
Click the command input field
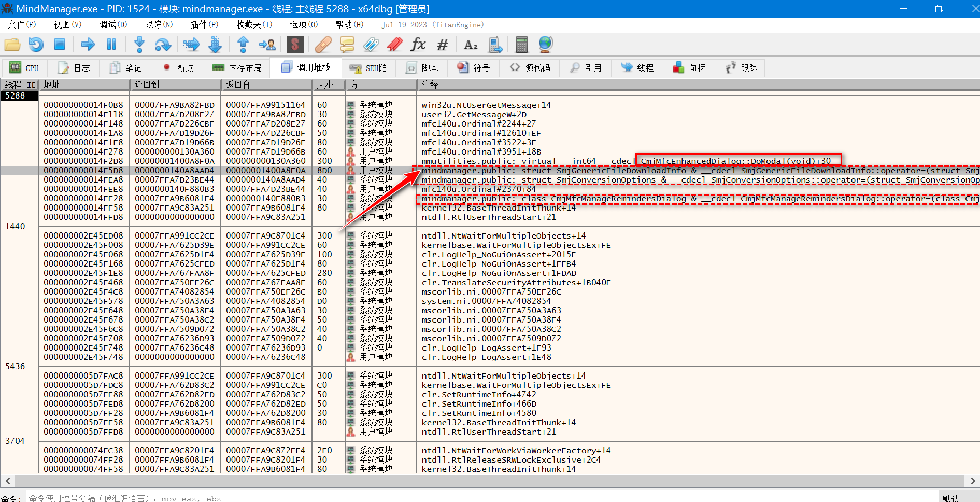pos(482,498)
